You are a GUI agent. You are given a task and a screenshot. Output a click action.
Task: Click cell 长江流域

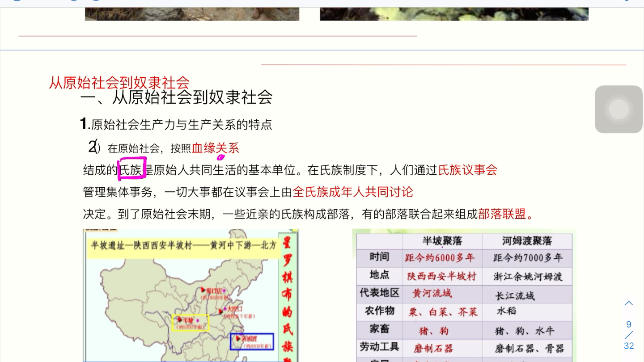515,296
